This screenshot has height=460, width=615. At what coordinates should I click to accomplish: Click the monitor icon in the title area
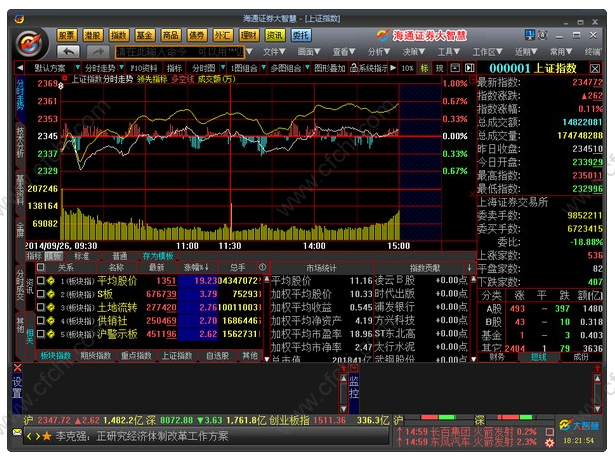530,35
